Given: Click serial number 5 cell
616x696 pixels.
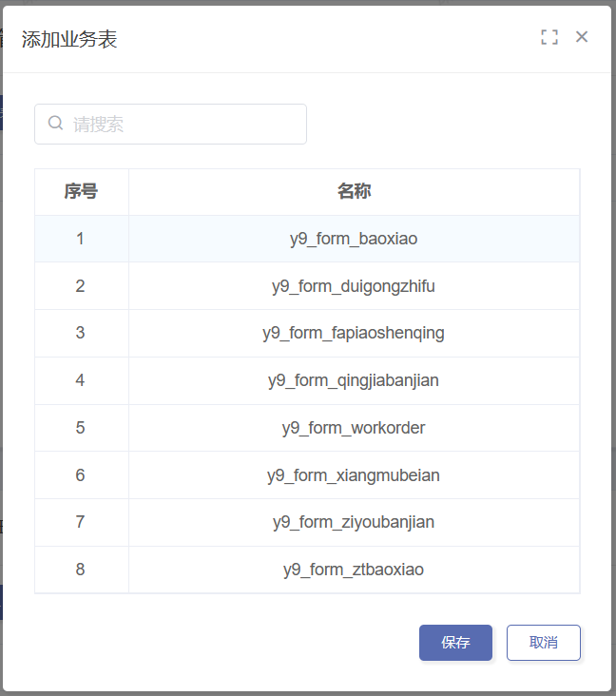Looking at the screenshot, I should point(82,428).
